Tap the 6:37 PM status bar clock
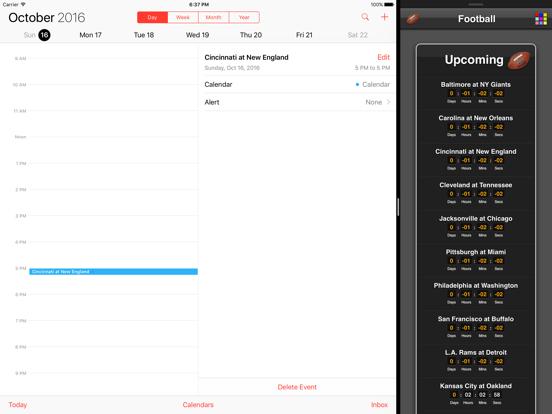The width and height of the screenshot is (552, 414). pyautogui.click(x=199, y=5)
